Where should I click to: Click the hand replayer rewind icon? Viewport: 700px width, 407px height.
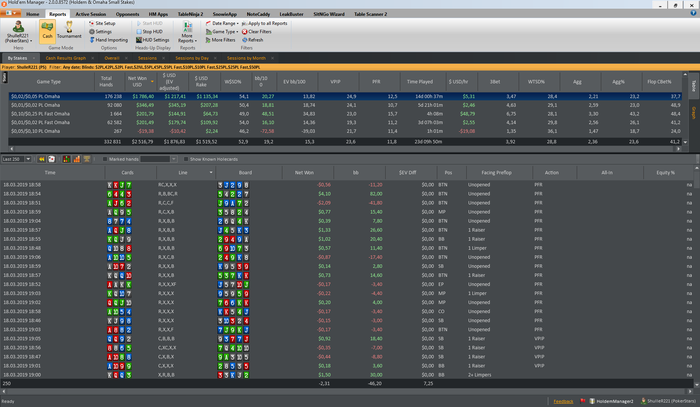point(42,159)
